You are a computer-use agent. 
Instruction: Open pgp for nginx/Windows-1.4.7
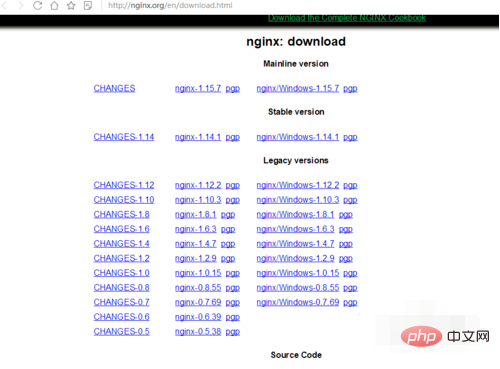(346, 244)
